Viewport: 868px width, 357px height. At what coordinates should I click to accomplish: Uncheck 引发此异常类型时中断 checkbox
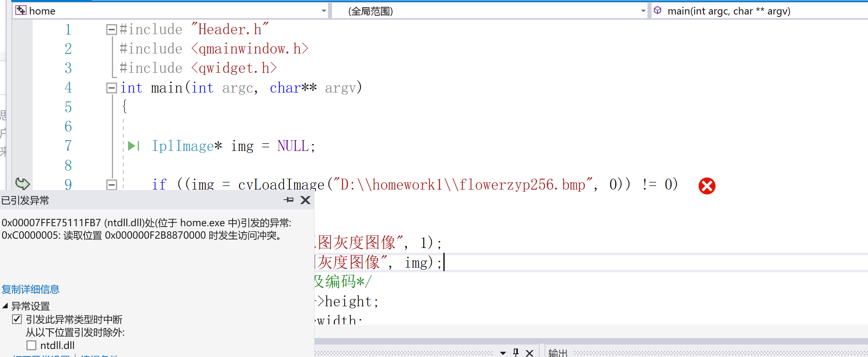(17, 319)
